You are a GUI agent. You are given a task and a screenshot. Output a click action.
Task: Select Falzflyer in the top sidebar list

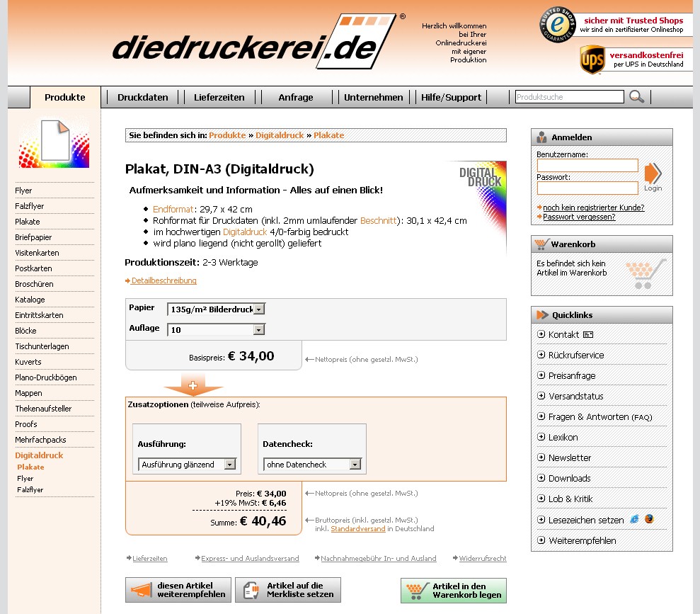click(x=30, y=206)
